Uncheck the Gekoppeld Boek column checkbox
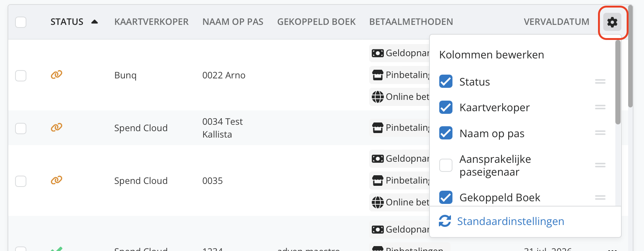The image size is (644, 251). (x=446, y=197)
